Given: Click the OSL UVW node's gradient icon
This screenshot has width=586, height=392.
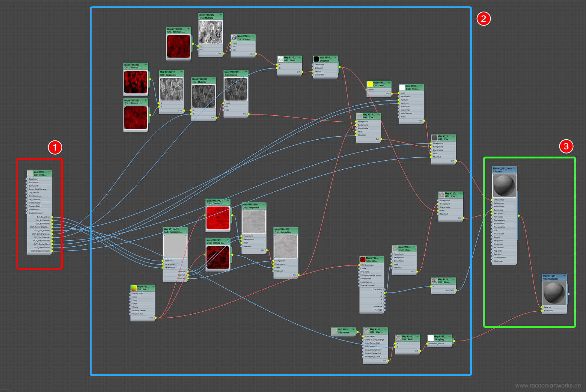Looking at the screenshot, I should (134, 288).
